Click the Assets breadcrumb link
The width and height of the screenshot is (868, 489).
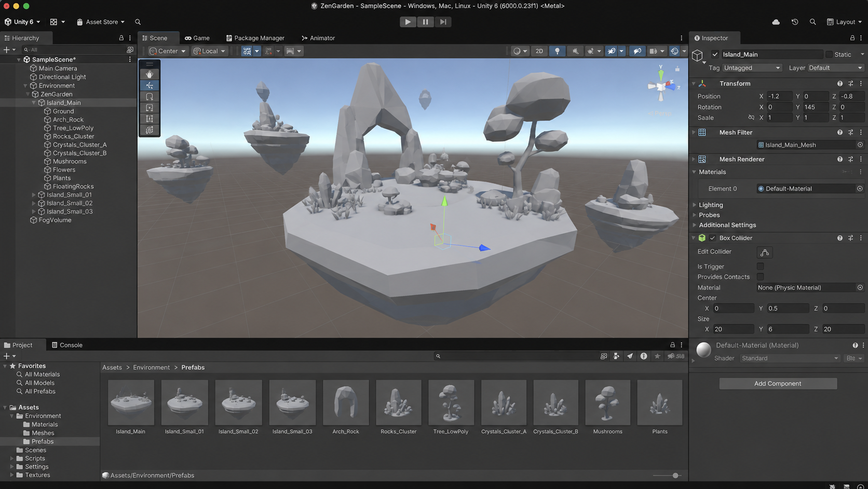112,367
